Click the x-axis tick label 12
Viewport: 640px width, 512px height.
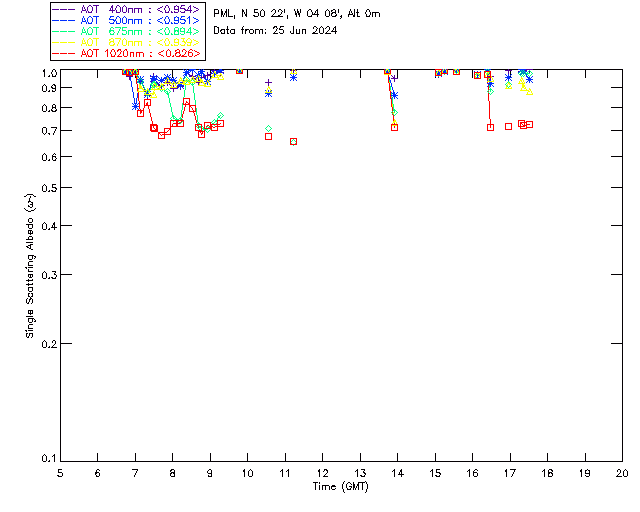click(322, 473)
